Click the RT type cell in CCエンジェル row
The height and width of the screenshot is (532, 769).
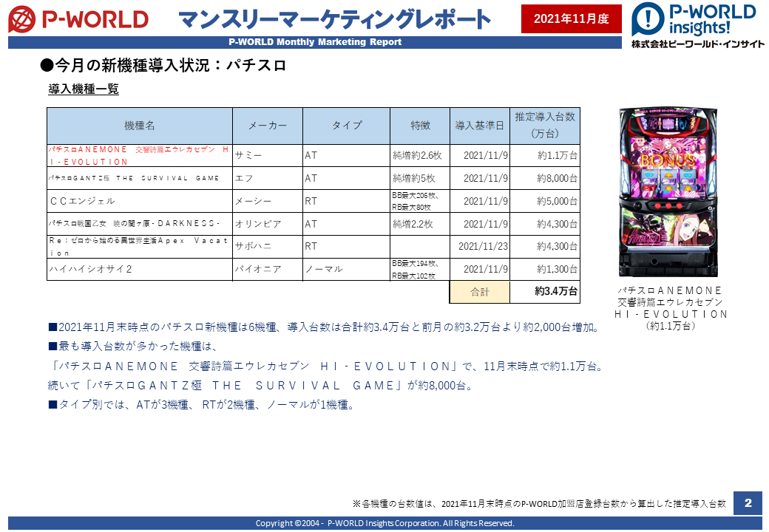tap(347, 201)
